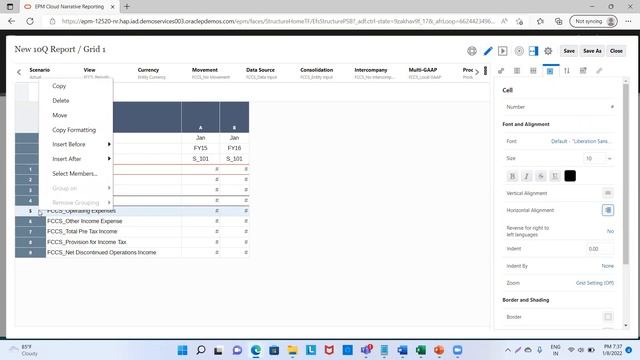This screenshot has width=640, height=360.
Task: Choose Copy from the context menu
Action: click(59, 86)
